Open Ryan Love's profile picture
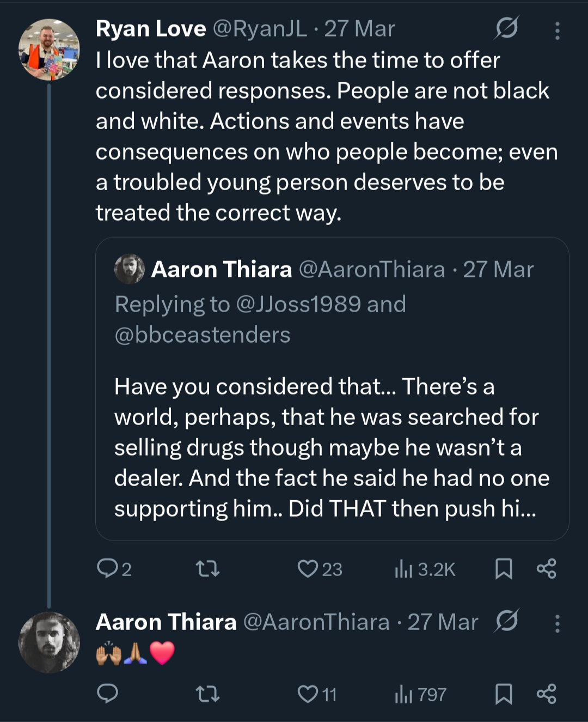Screen dimensions: 588x722 (x=49, y=50)
